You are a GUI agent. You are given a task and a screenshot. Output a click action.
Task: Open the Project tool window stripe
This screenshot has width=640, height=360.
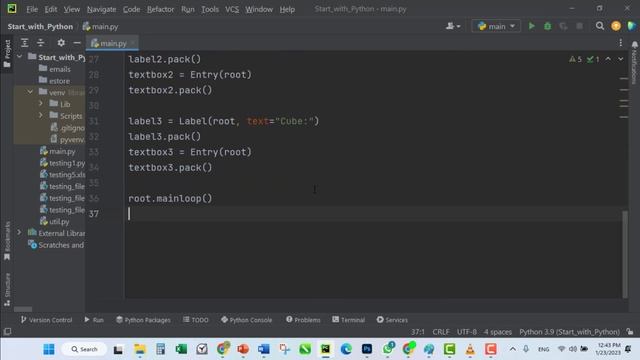coord(7,54)
